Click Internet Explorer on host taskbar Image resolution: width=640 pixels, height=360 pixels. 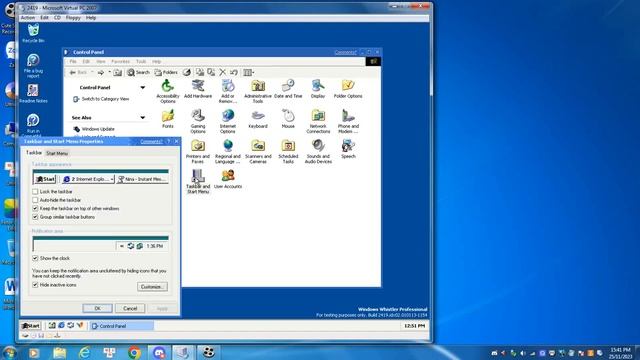[x=84, y=352]
